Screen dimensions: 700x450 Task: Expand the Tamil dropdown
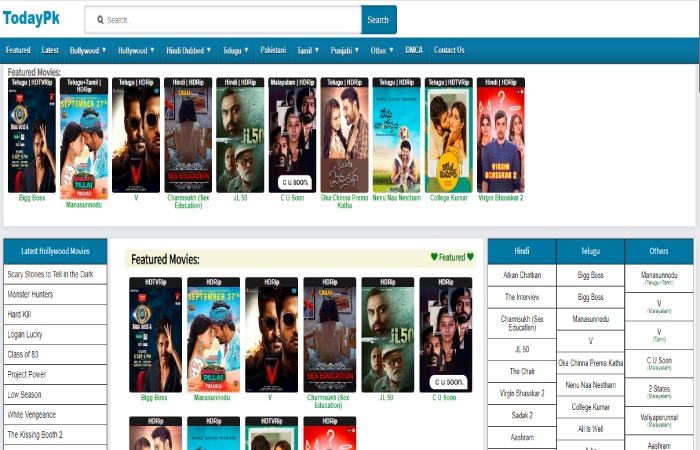(308, 50)
